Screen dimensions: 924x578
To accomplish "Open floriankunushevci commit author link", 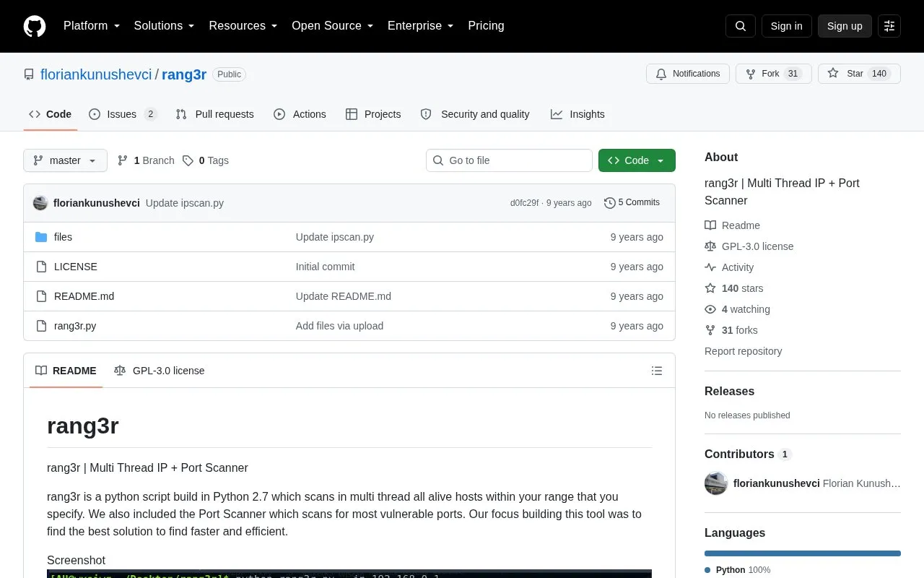I will pyautogui.click(x=97, y=203).
